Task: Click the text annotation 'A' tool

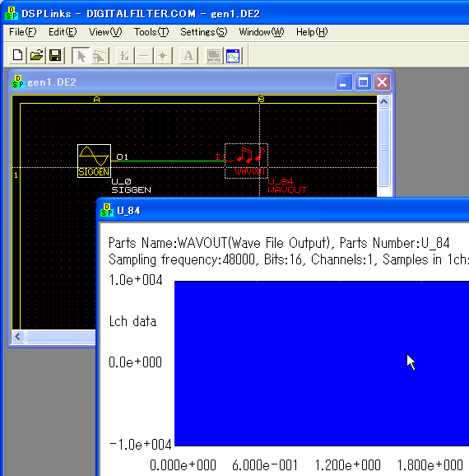Action: point(188,55)
